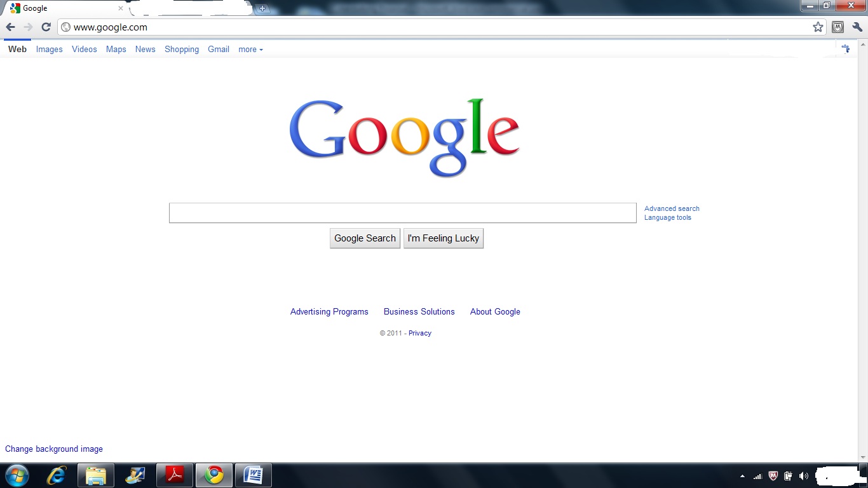Open Gmail in Google bar

point(219,49)
